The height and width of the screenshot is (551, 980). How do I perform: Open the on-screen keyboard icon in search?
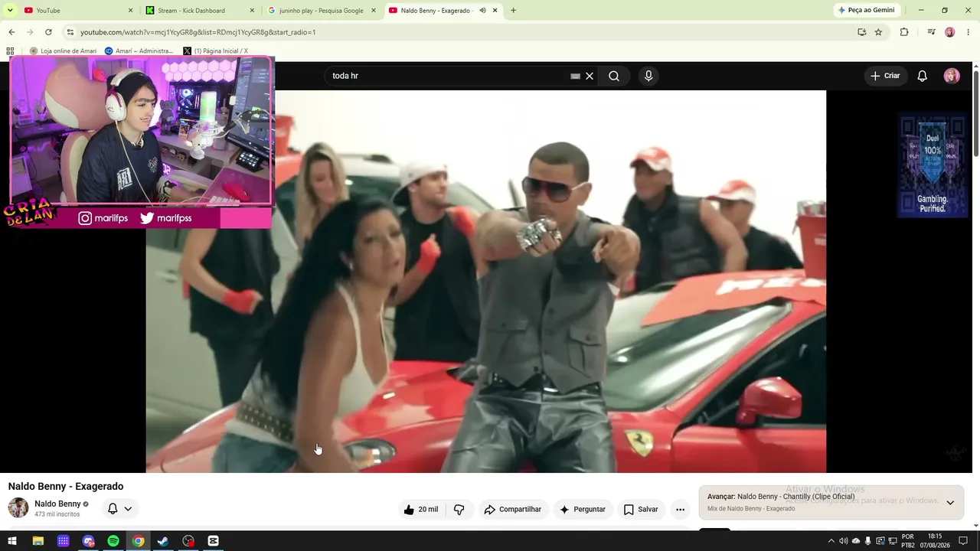(575, 76)
